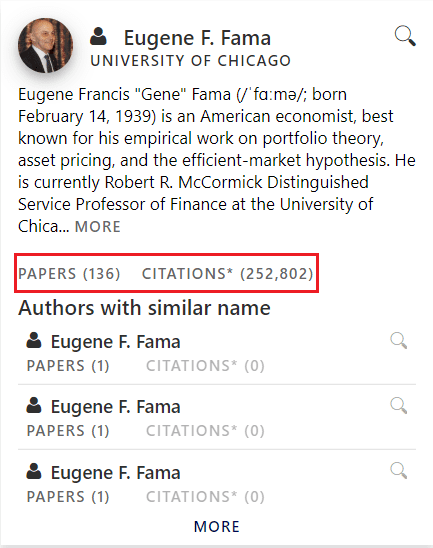Image resolution: width=433 pixels, height=548 pixels.
Task: Open the PAPERS (136) tab
Action: (x=69, y=274)
